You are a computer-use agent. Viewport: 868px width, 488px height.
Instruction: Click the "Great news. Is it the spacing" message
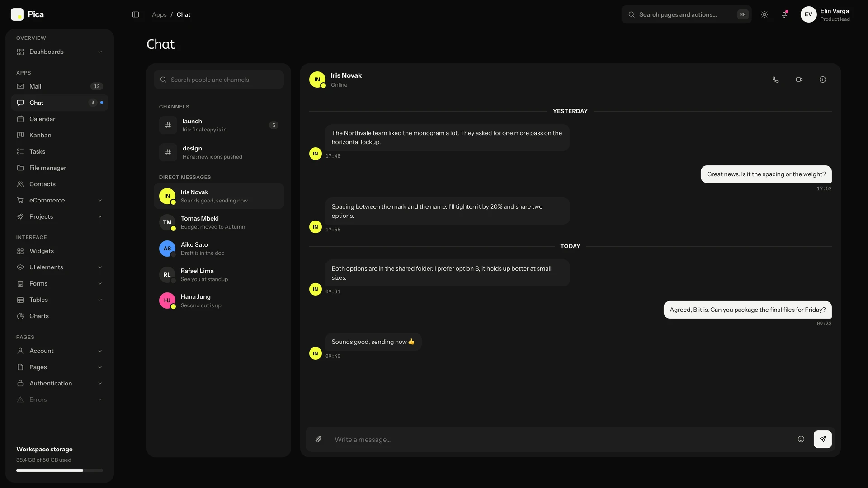click(x=766, y=174)
